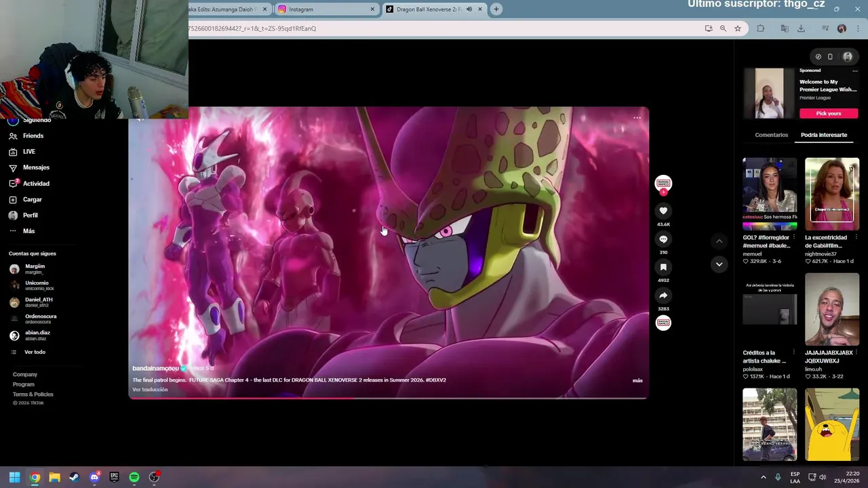Open the Premier League sponsored thumbnail
Image resolution: width=868 pixels, height=488 pixels.
click(770, 94)
